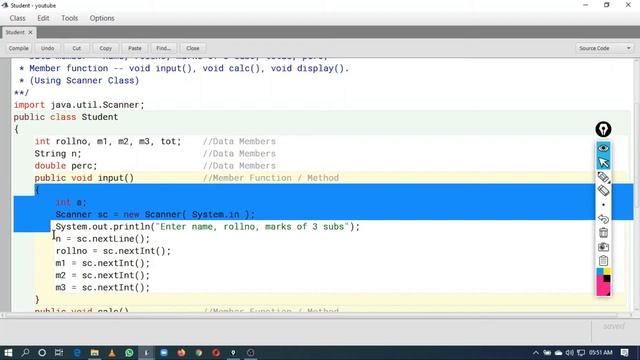Click the line 'import java.util.Scanner;'
The width and height of the screenshot is (640, 360).
click(x=79, y=105)
